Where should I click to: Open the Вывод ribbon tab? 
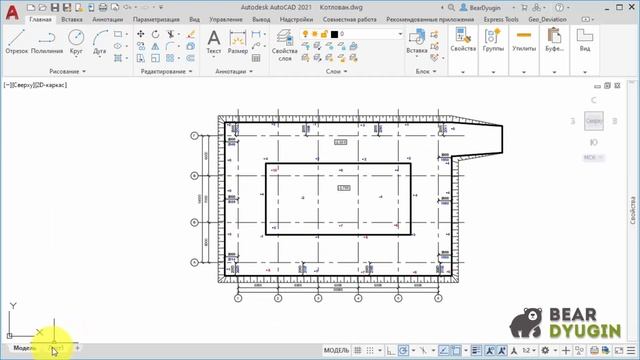click(261, 19)
